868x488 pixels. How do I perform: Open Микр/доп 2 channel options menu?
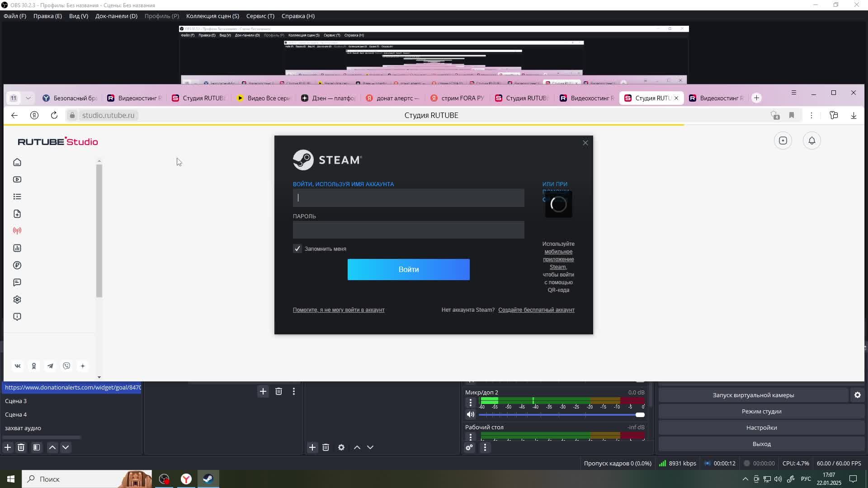471,402
